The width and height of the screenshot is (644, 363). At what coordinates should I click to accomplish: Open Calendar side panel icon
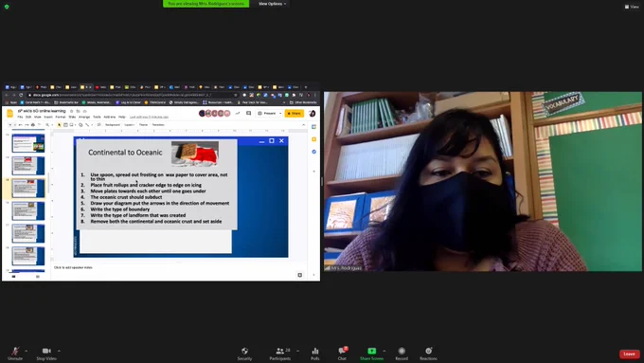(313, 127)
